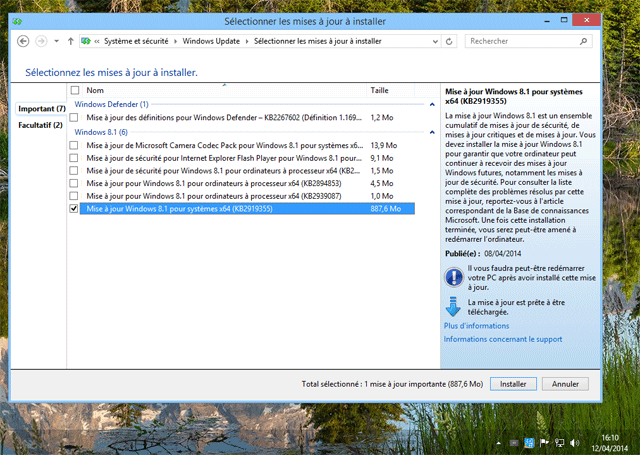
Task: Select the Important (7) tab
Action: coord(41,108)
